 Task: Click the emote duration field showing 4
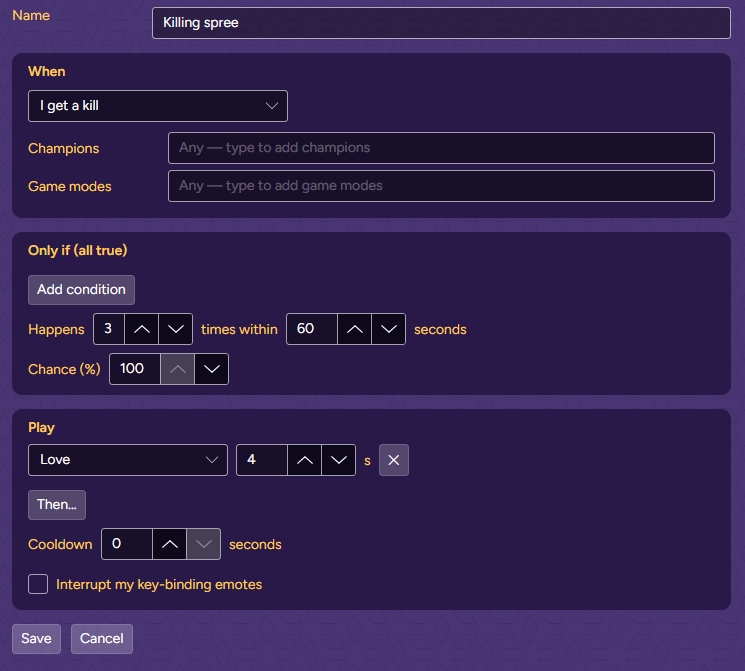(262, 460)
